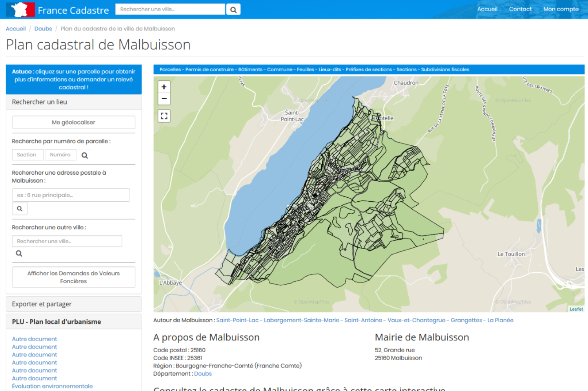
Task: Zoom out on the cadastre map
Action: pyautogui.click(x=164, y=99)
